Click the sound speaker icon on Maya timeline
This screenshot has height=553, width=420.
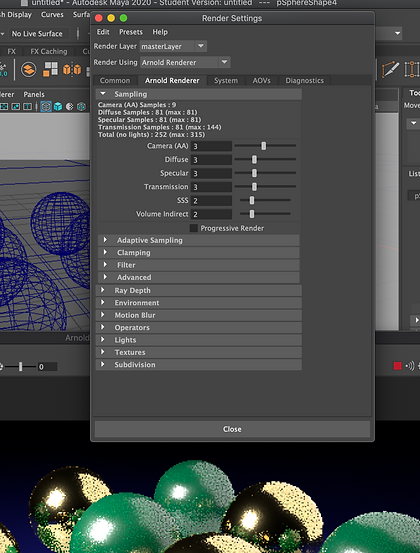410,366
